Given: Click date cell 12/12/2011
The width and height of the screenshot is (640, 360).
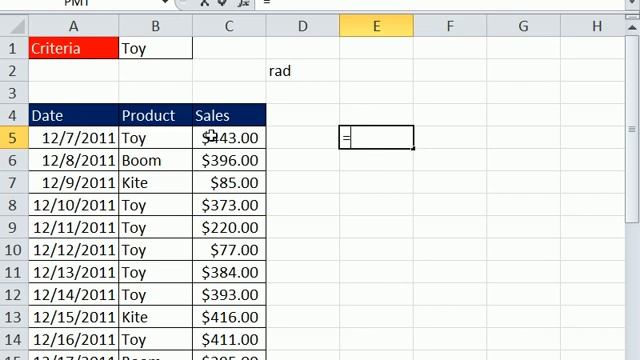Looking at the screenshot, I should point(73,250).
